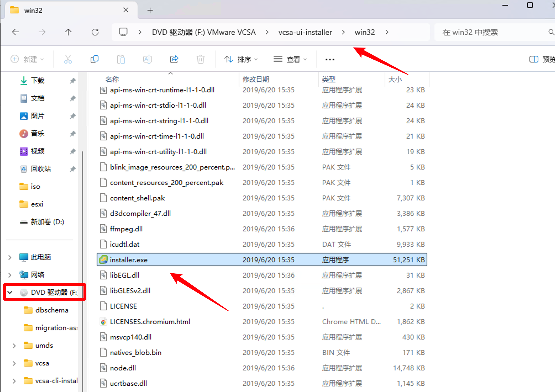Open 图片 in quick access

pos(38,116)
